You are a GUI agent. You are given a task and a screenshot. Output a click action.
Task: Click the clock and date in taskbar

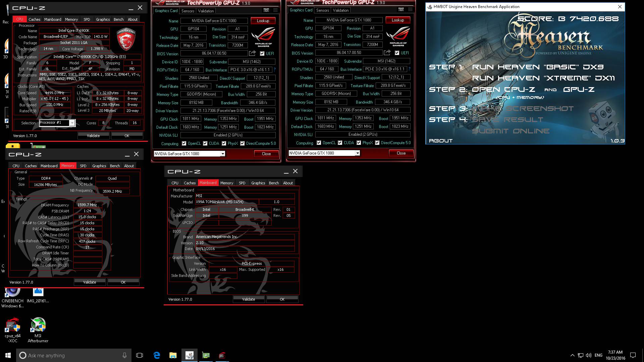(x=615, y=355)
